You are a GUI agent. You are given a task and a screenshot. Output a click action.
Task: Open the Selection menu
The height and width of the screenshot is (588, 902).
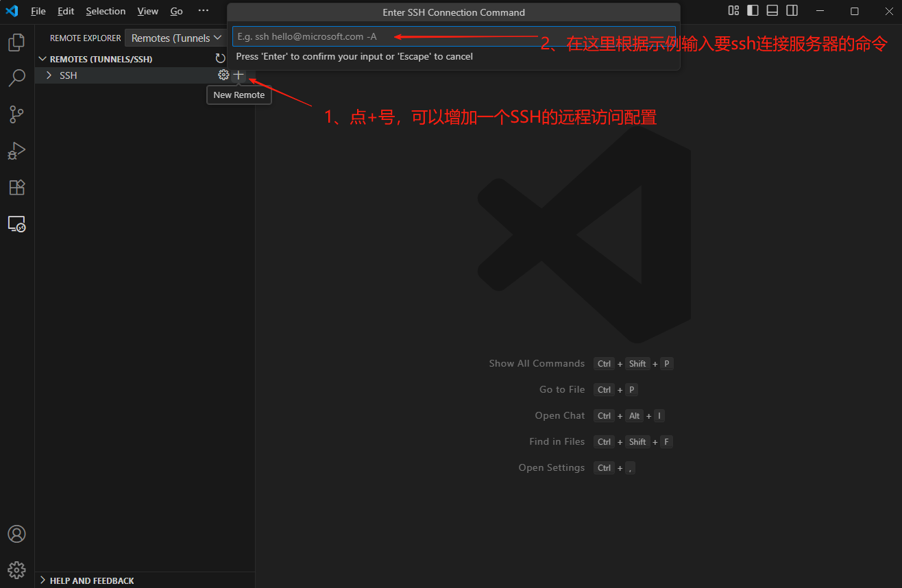[106, 11]
